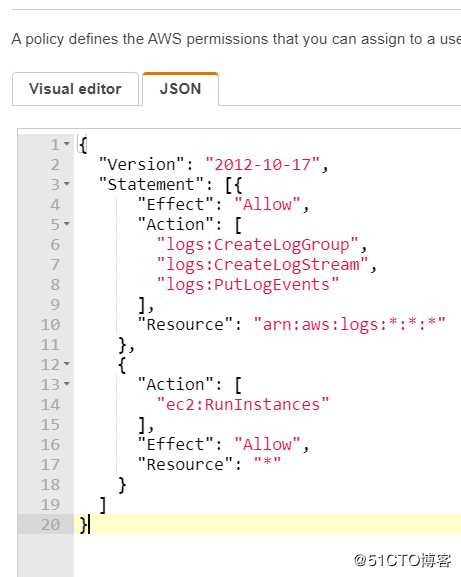Collapse the fold arrow on line 1

tap(67, 144)
